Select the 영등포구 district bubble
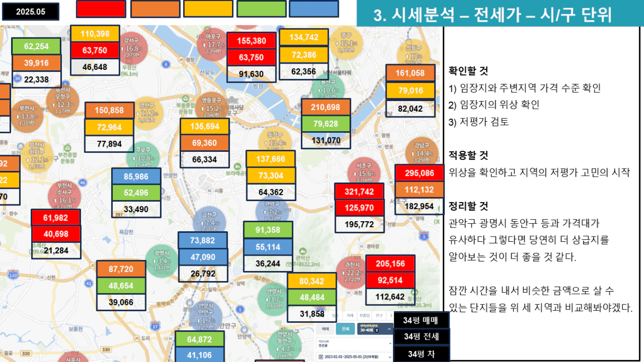Image resolution: width=644 pixels, height=362 pixels. click(x=210, y=107)
